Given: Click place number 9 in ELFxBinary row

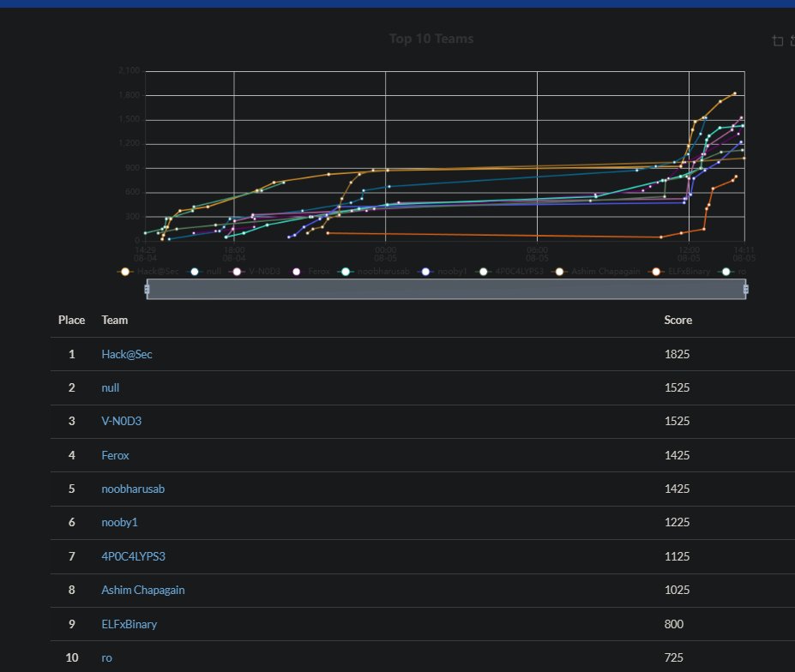Looking at the screenshot, I should click(71, 624).
